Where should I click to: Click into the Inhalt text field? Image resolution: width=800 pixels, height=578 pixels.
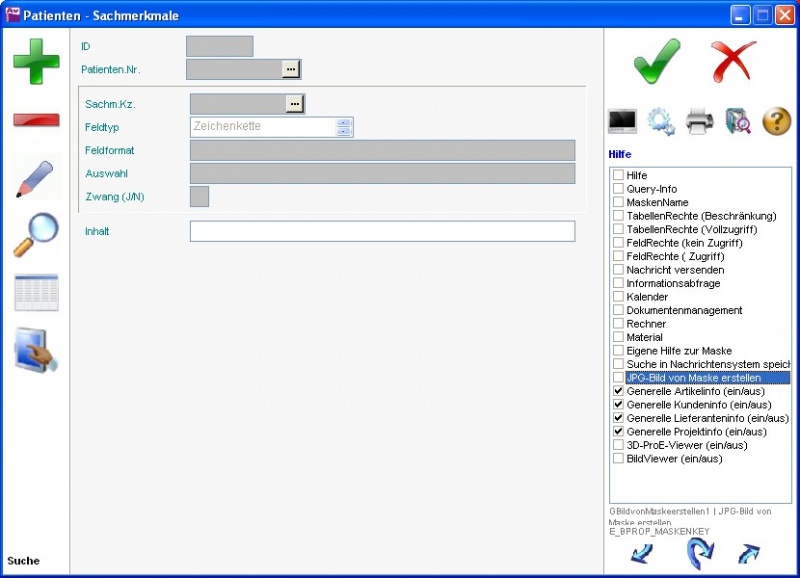pos(382,231)
